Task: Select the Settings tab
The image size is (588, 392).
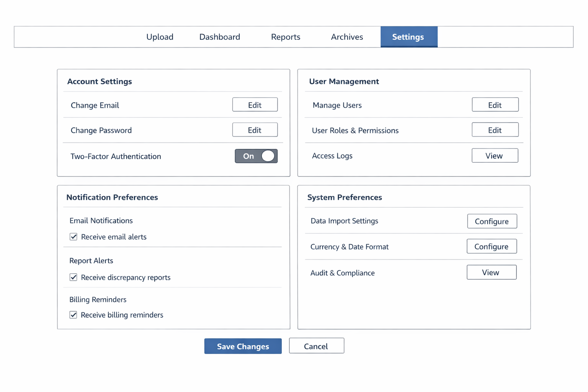Action: (408, 37)
